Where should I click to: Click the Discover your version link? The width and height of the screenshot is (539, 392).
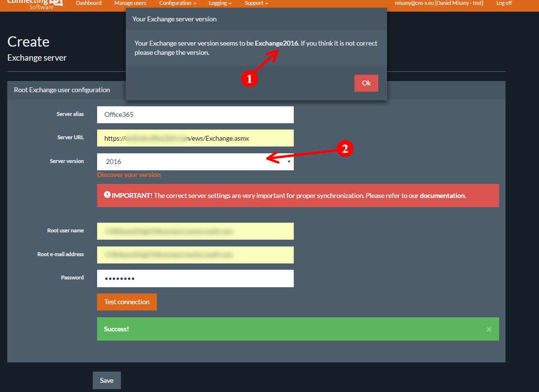[x=129, y=175]
